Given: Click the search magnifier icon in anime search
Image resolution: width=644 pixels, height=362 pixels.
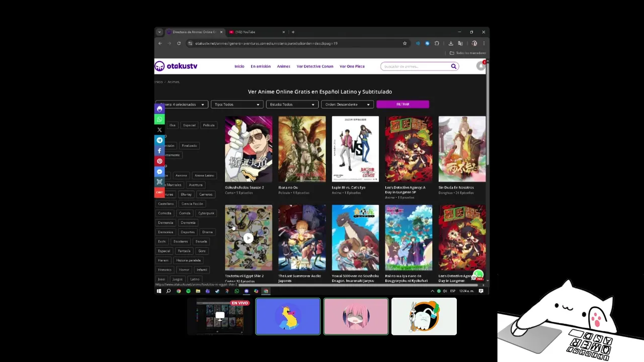Looking at the screenshot, I should tap(453, 66).
